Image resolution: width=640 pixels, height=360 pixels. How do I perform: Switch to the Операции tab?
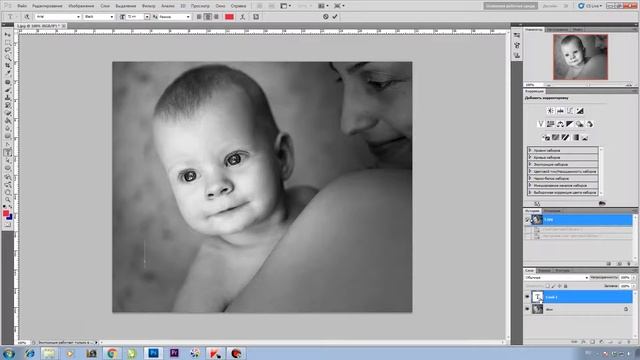click(x=552, y=211)
